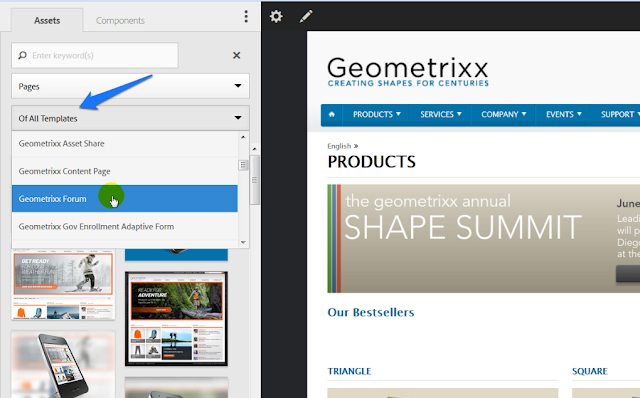Clear the keyword search with X icon
This screenshot has height=398, width=640.
pos(236,55)
